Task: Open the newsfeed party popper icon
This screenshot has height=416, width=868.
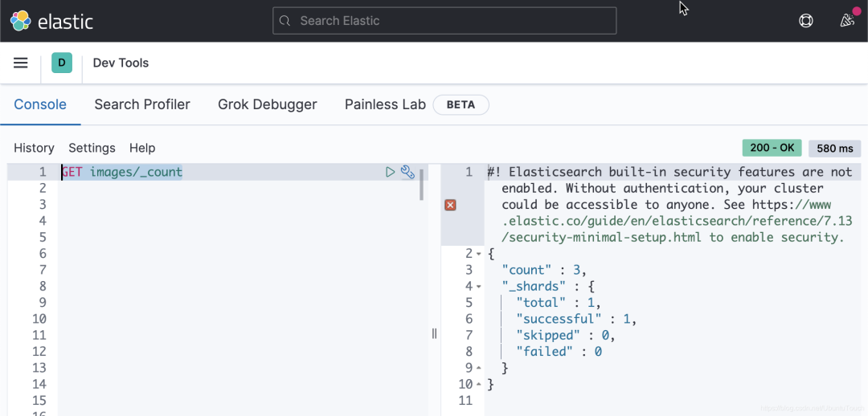Action: (847, 21)
